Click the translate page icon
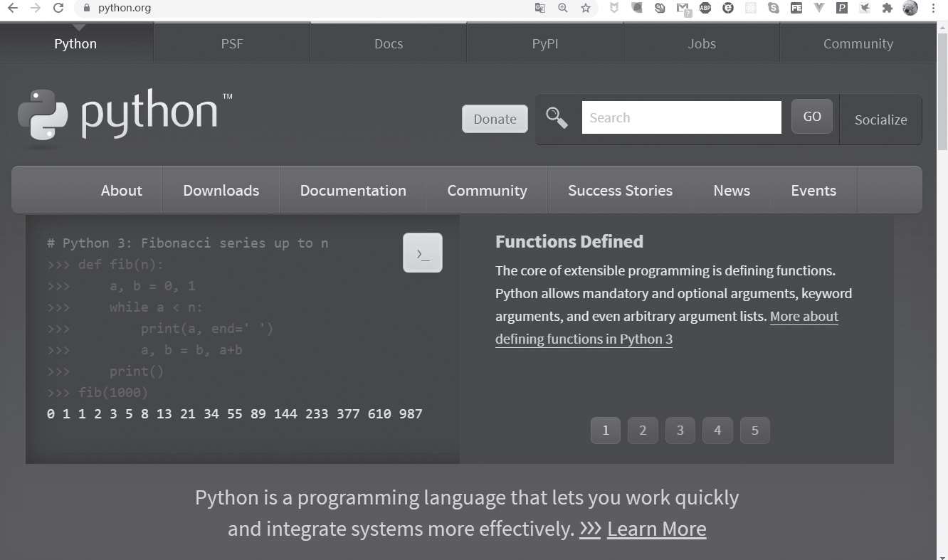This screenshot has width=948, height=560. point(540,9)
